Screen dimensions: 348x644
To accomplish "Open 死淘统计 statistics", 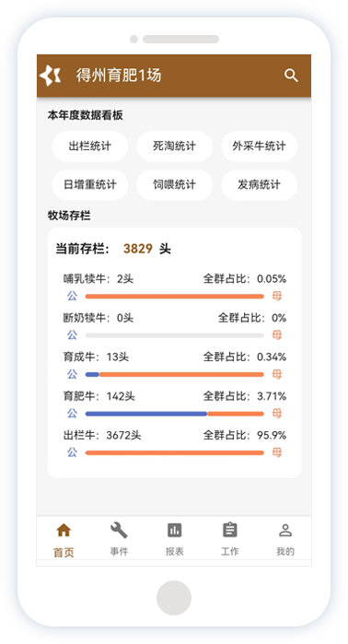I will [174, 146].
